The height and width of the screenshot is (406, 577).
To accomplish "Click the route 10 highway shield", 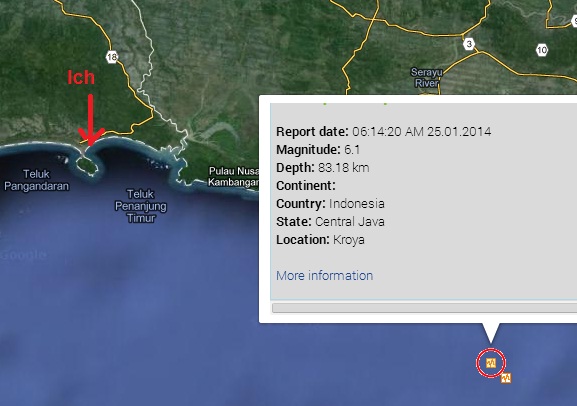I will point(542,50).
